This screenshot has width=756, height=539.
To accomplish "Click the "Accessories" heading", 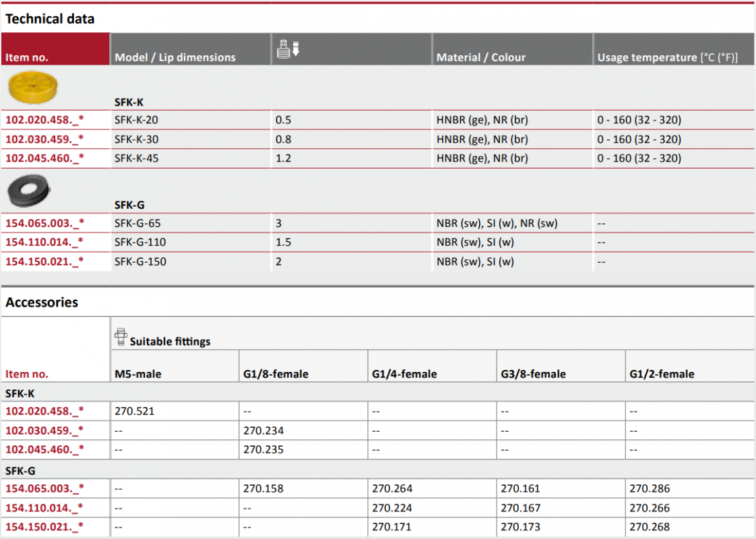I will (x=42, y=303).
